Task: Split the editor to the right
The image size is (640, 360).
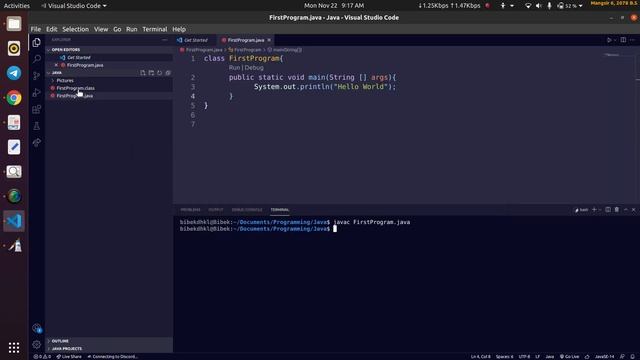Action: tap(623, 40)
